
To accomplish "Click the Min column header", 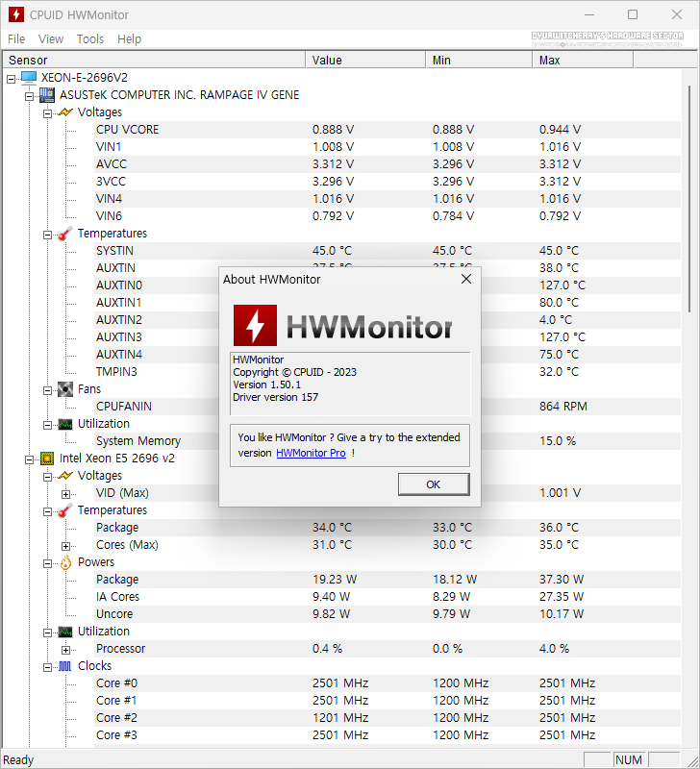I will point(479,60).
